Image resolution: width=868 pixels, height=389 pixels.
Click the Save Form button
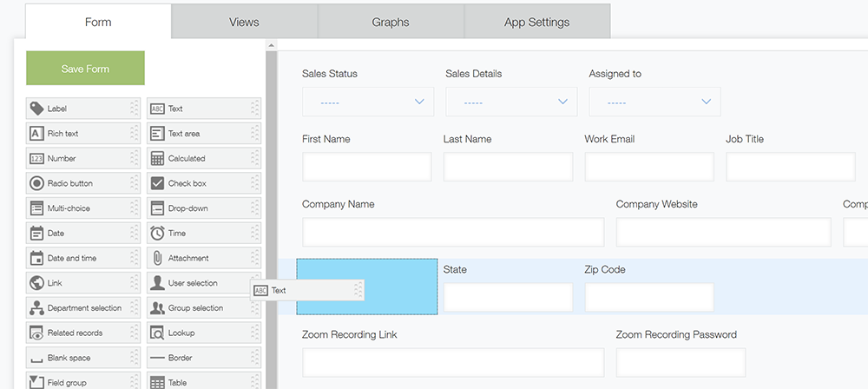point(85,69)
